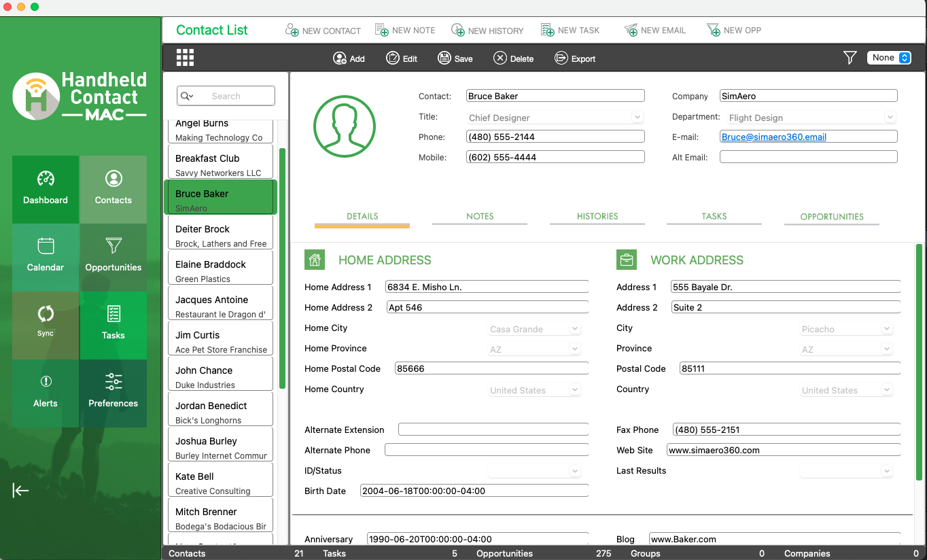The width and height of the screenshot is (927, 560).
Task: Select Jacques Antoine in the contact list
Action: coord(220,303)
